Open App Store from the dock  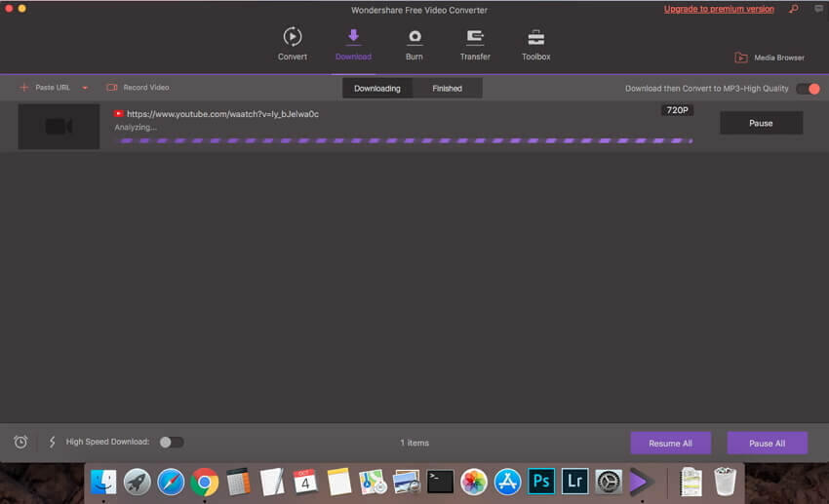click(507, 482)
